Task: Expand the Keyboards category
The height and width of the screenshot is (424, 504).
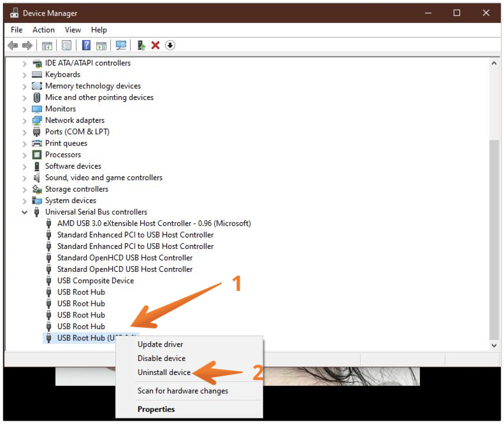Action: [x=25, y=74]
